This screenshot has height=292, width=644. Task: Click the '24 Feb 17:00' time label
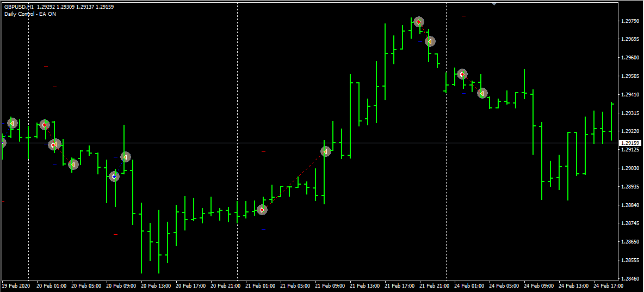click(608, 285)
